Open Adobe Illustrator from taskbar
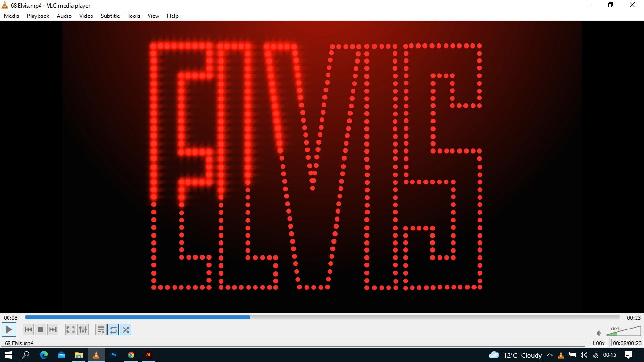The height and width of the screenshot is (362, 644). [x=149, y=355]
